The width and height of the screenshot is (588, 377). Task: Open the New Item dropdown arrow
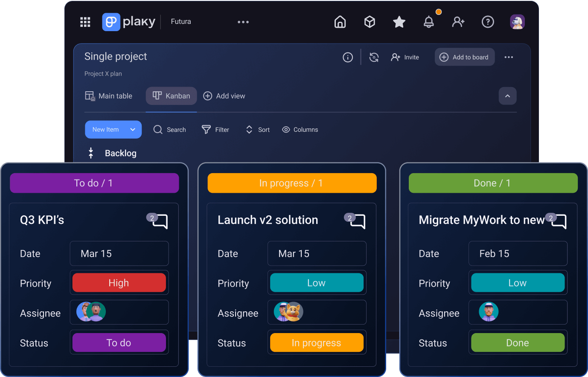tap(134, 129)
